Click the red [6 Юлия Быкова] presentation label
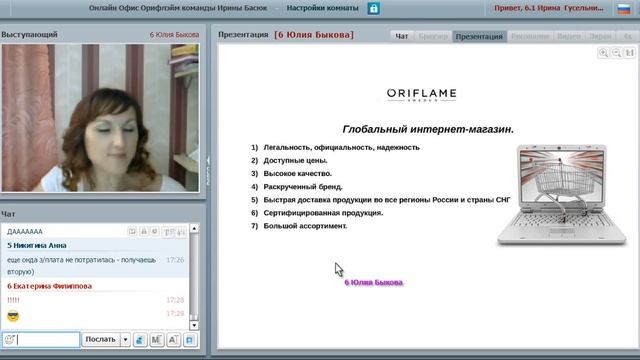 click(x=314, y=35)
